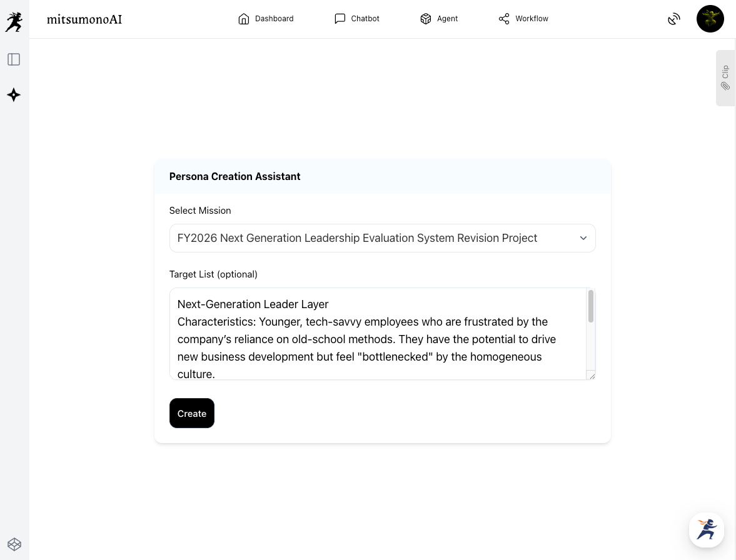Image resolution: width=736 pixels, height=560 pixels.
Task: Click the Target List scrollbar thumb
Action: [591, 306]
